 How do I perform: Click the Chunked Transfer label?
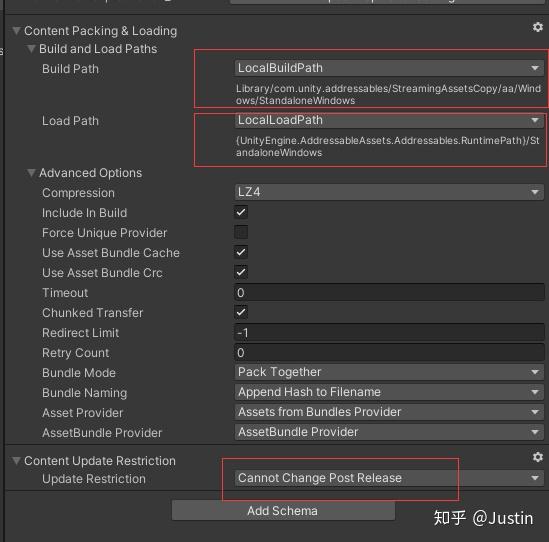(x=92, y=313)
